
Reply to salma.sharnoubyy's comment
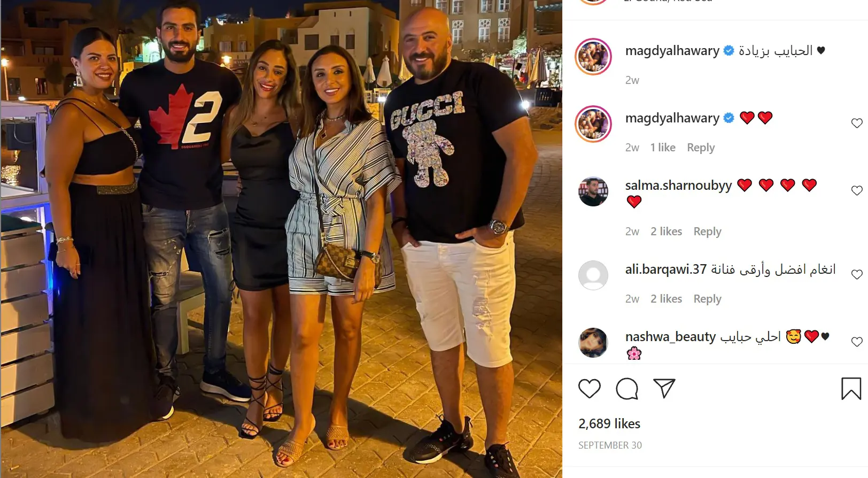(707, 232)
